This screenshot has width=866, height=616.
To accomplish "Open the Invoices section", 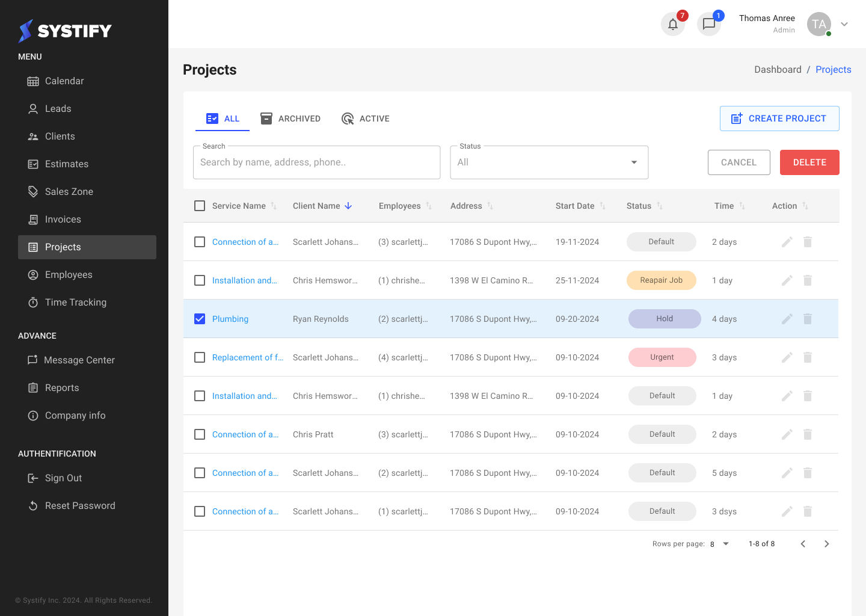I will [64, 219].
